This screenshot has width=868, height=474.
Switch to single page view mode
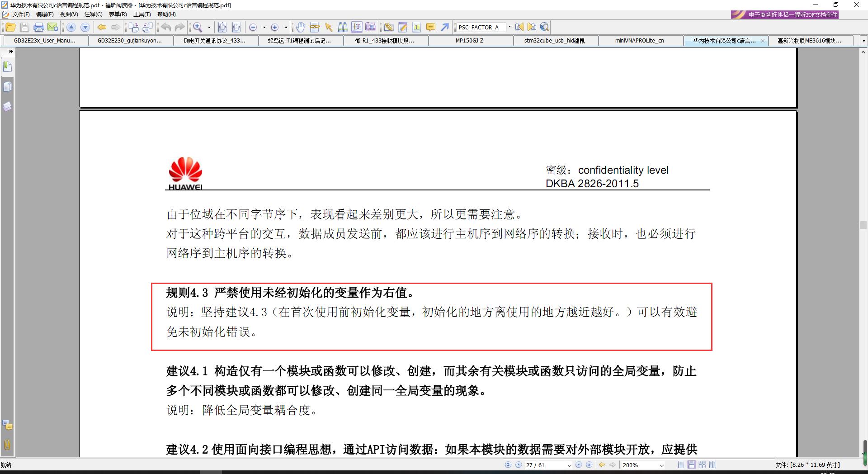tap(681, 465)
